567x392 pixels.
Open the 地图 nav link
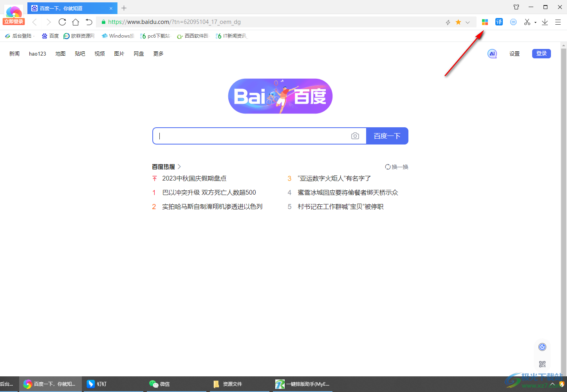click(60, 54)
